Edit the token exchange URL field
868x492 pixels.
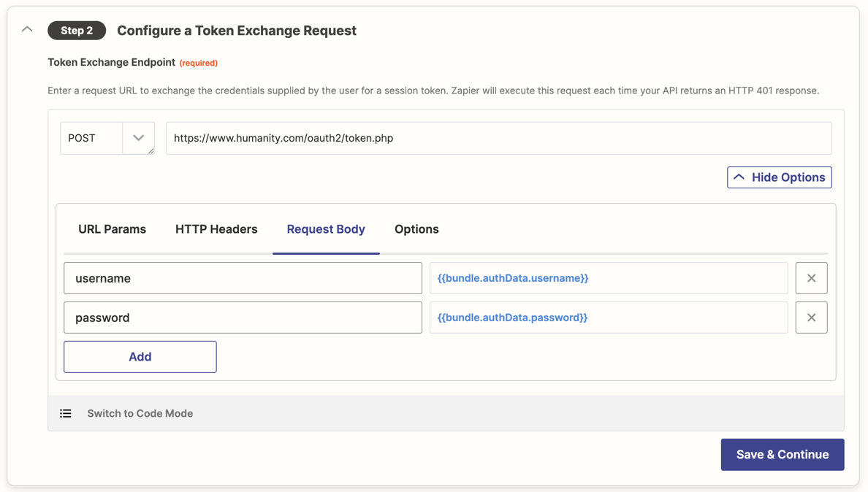point(498,138)
